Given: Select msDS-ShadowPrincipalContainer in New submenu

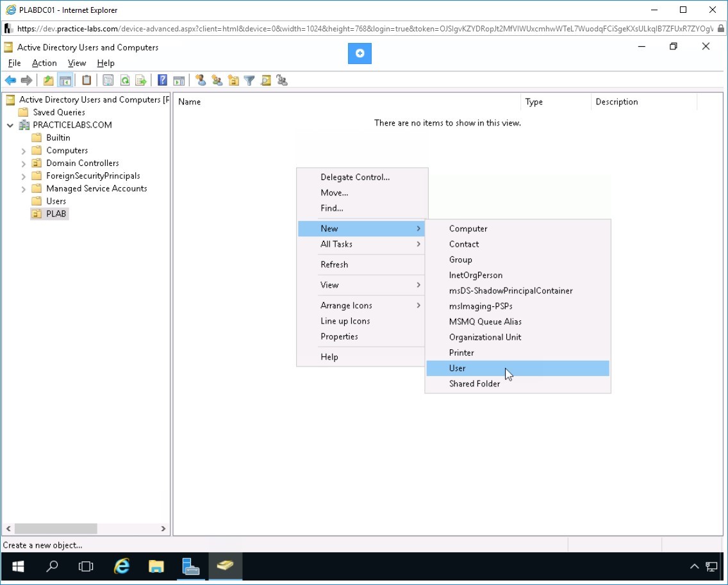Looking at the screenshot, I should [x=518, y=291].
